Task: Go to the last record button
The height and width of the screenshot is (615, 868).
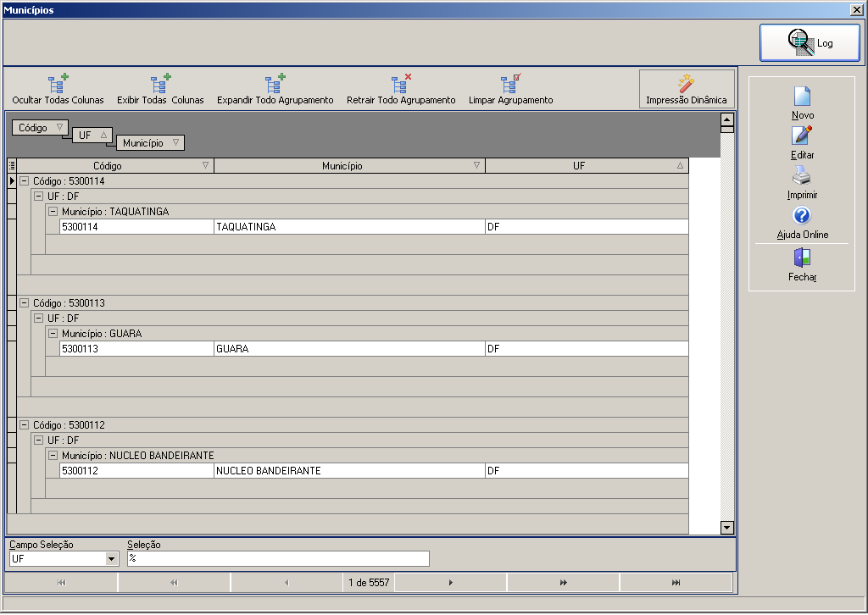Action: click(x=676, y=582)
